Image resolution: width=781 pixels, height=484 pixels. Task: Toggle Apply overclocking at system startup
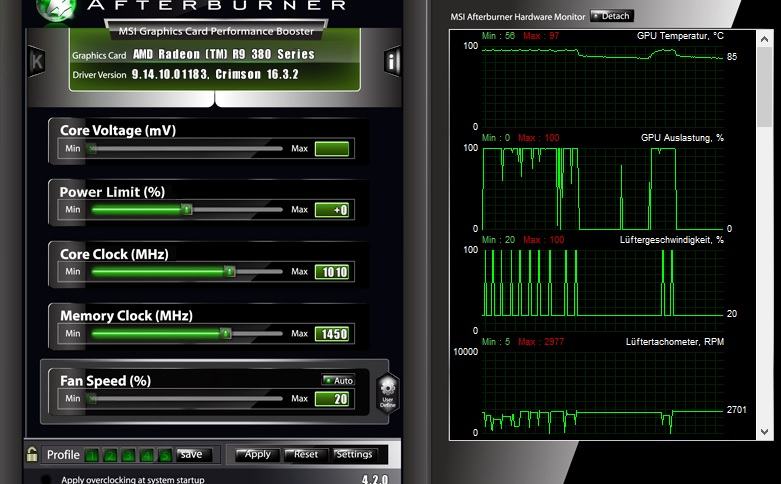point(45,479)
